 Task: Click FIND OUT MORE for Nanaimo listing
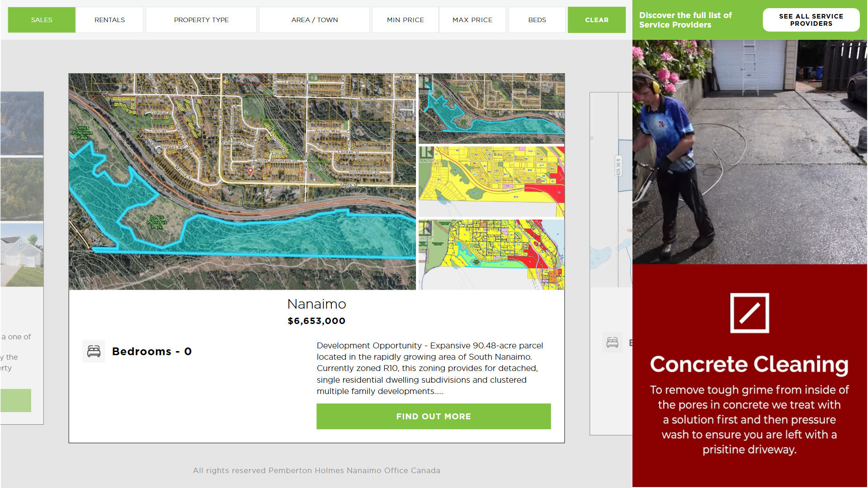(x=433, y=416)
